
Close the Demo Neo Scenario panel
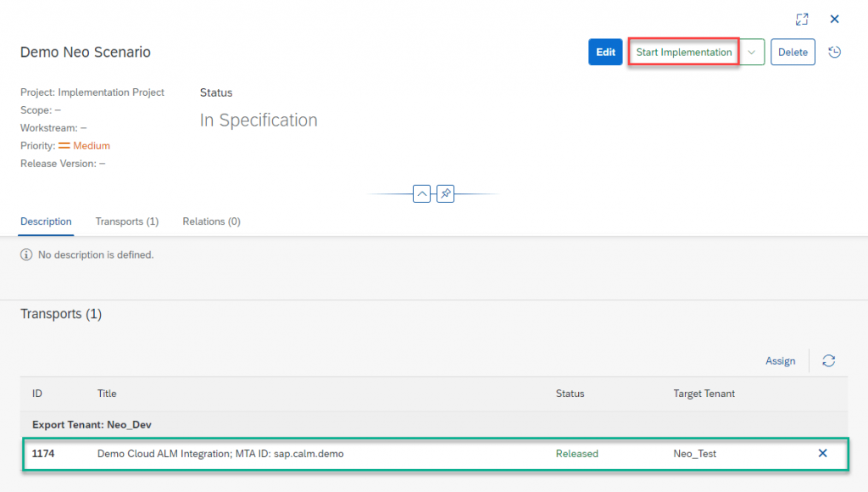(x=834, y=20)
